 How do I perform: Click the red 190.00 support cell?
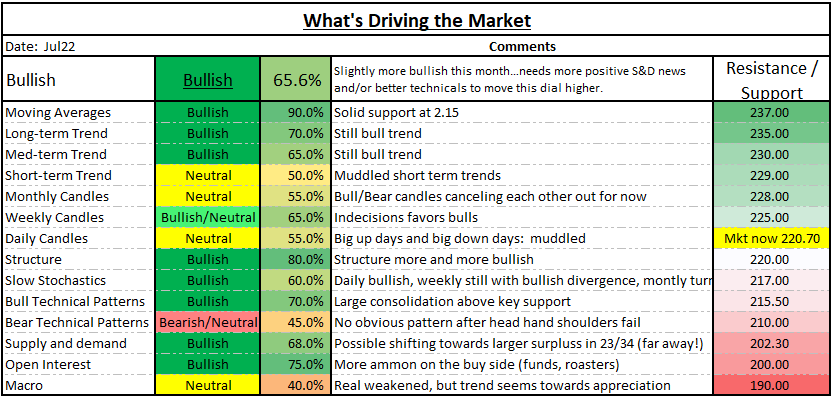772,385
